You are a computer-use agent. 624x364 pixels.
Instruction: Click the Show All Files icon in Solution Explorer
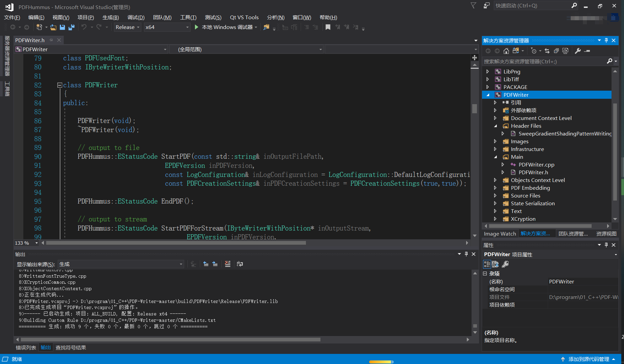[x=565, y=51]
